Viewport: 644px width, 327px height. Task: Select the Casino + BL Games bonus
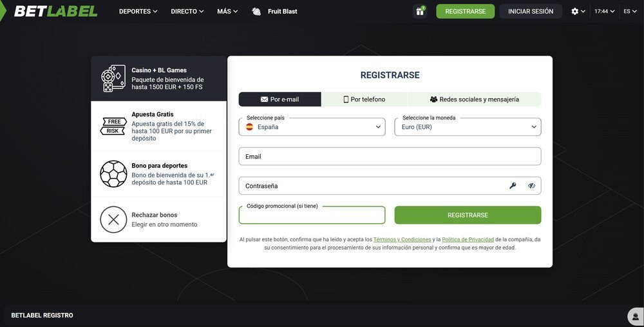pos(158,79)
